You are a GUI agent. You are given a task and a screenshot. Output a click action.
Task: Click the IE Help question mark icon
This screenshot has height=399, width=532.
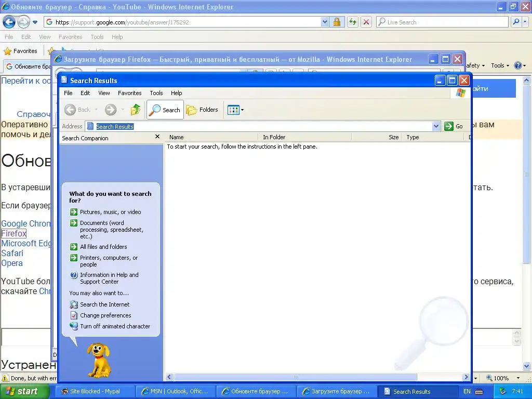(518, 65)
